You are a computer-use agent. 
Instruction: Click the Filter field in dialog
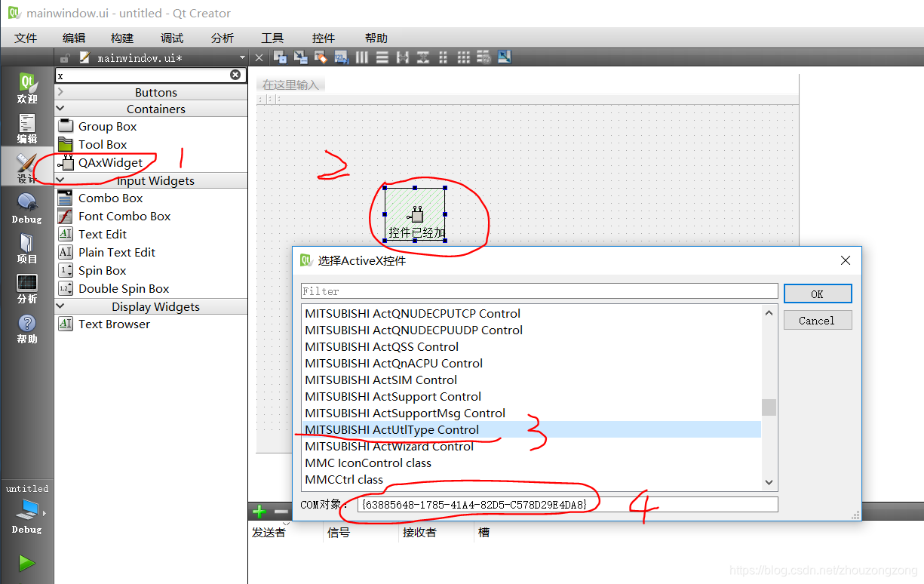click(x=539, y=291)
